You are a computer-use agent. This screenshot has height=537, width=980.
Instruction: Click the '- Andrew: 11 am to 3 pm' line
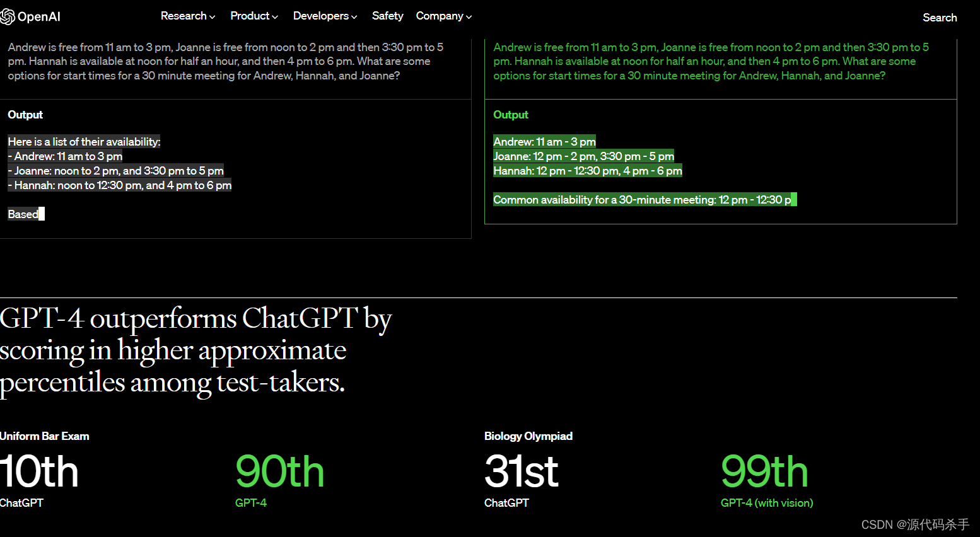(66, 156)
